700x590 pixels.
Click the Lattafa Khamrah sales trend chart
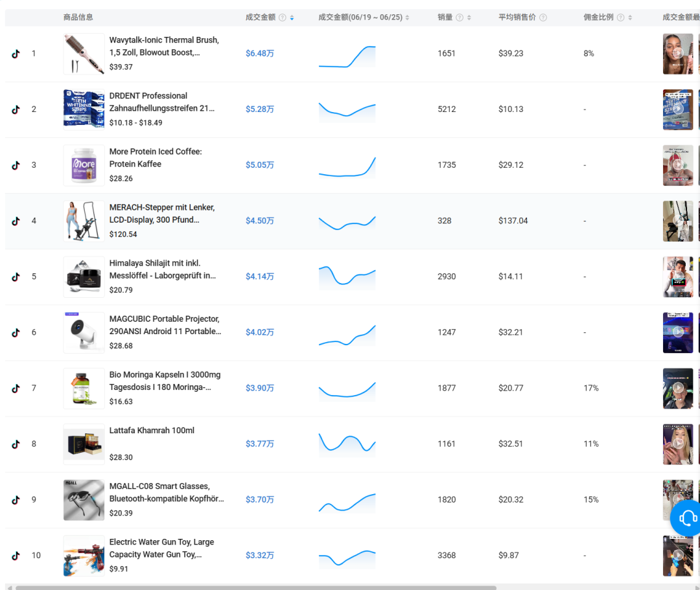tap(347, 444)
